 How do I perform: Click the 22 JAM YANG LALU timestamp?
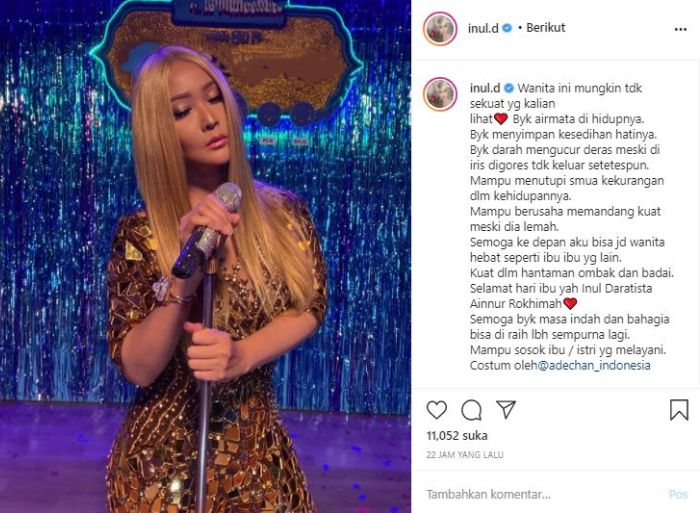(465, 455)
